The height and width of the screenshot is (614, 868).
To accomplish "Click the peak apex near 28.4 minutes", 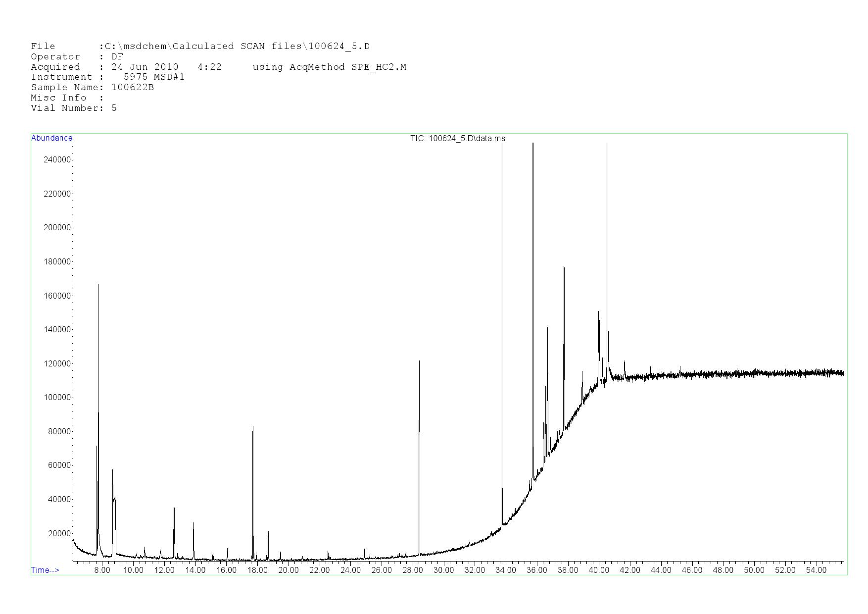I will pyautogui.click(x=419, y=361).
